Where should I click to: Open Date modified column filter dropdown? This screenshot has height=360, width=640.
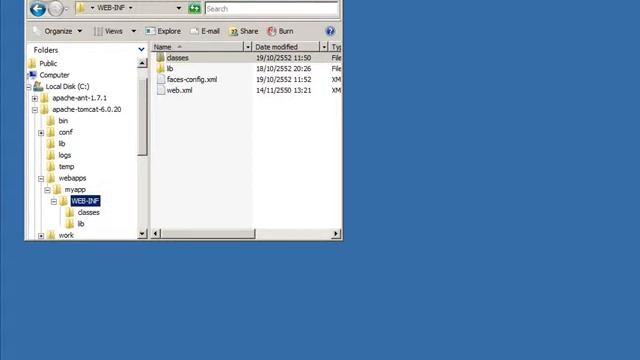coord(324,47)
